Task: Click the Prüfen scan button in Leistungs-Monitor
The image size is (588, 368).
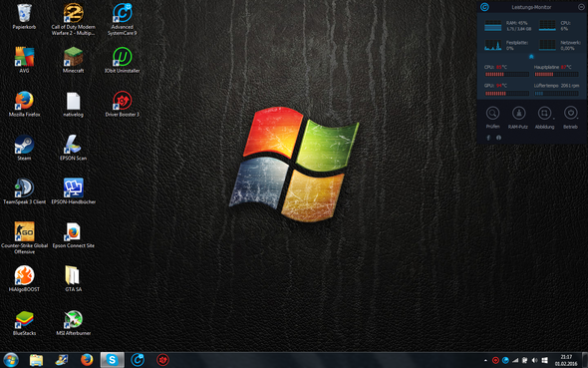Action: (x=492, y=118)
